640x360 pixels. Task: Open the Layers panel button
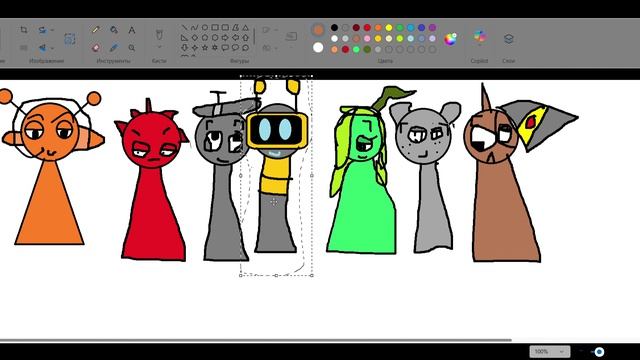click(x=509, y=39)
